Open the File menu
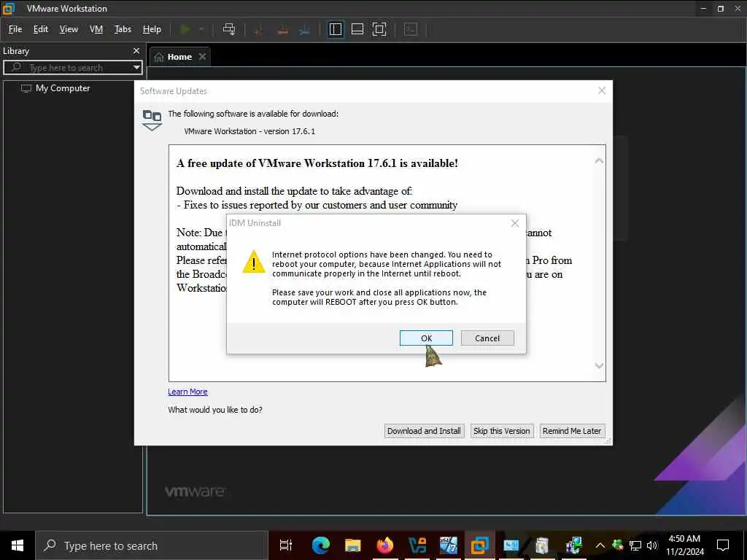Viewport: 747px width, 560px height. pos(15,29)
